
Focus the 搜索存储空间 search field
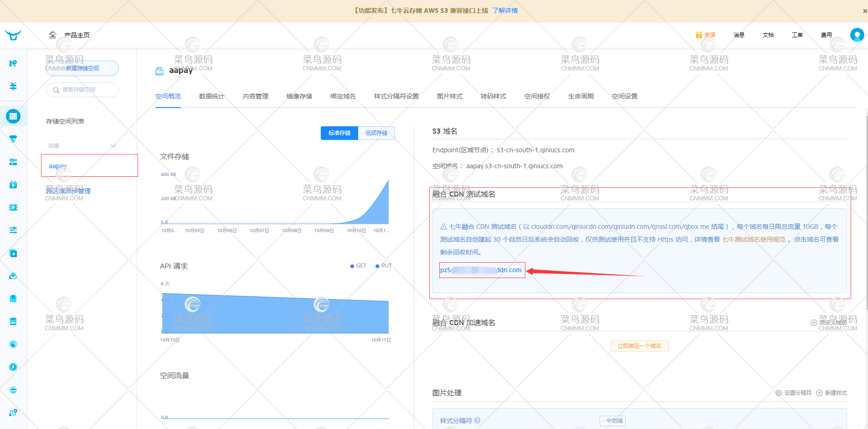(x=82, y=90)
